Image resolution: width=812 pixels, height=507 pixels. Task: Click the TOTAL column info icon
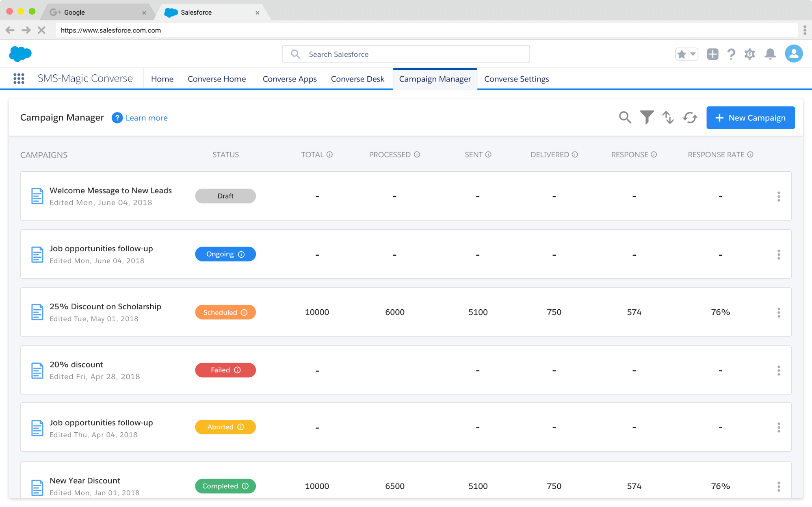330,155
